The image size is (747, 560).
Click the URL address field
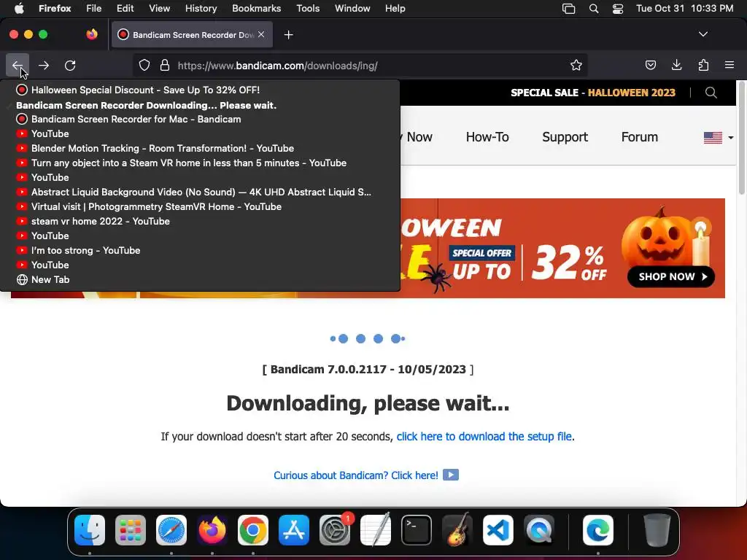360,65
